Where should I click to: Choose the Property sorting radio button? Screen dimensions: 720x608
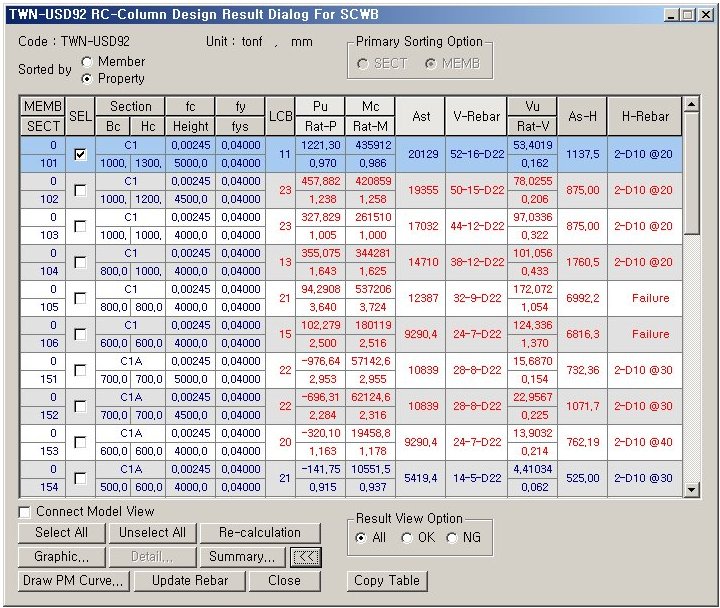pyautogui.click(x=88, y=78)
